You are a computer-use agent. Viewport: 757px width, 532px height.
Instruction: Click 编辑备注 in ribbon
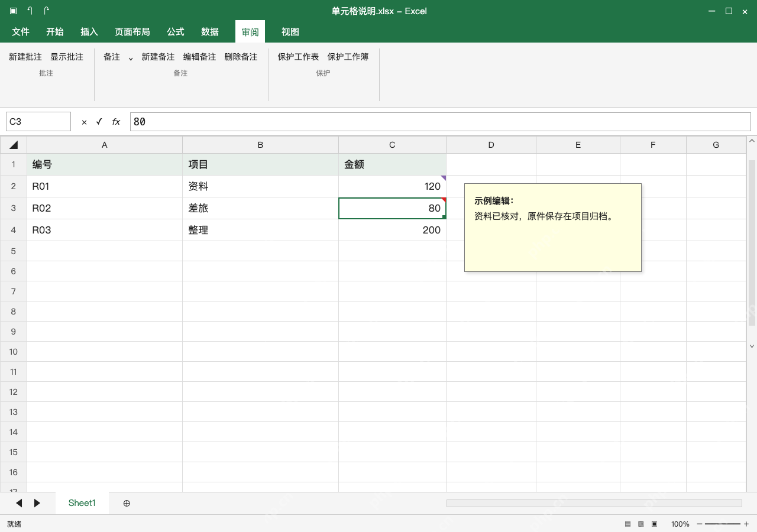(x=199, y=57)
